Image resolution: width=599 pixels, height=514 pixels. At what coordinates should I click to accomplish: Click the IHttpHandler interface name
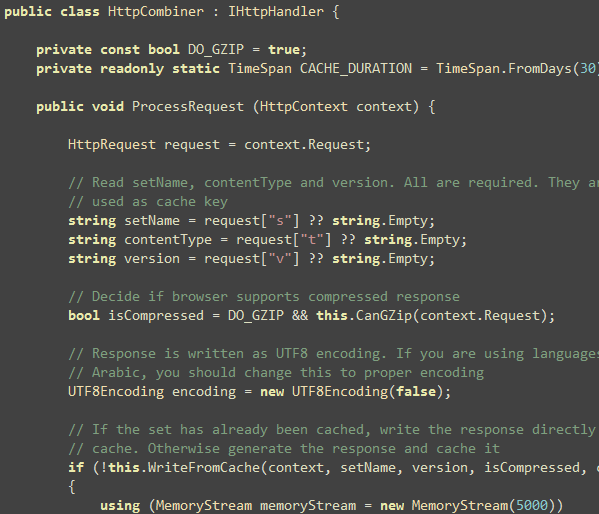(276, 11)
